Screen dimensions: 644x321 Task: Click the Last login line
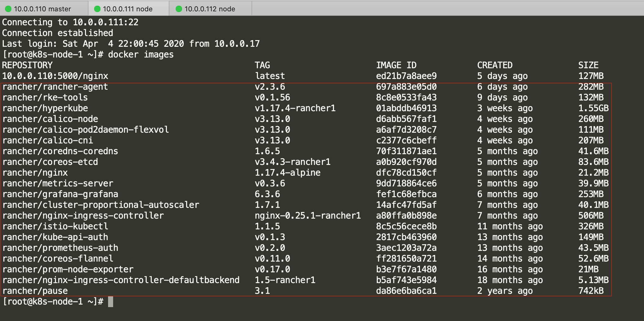131,44
